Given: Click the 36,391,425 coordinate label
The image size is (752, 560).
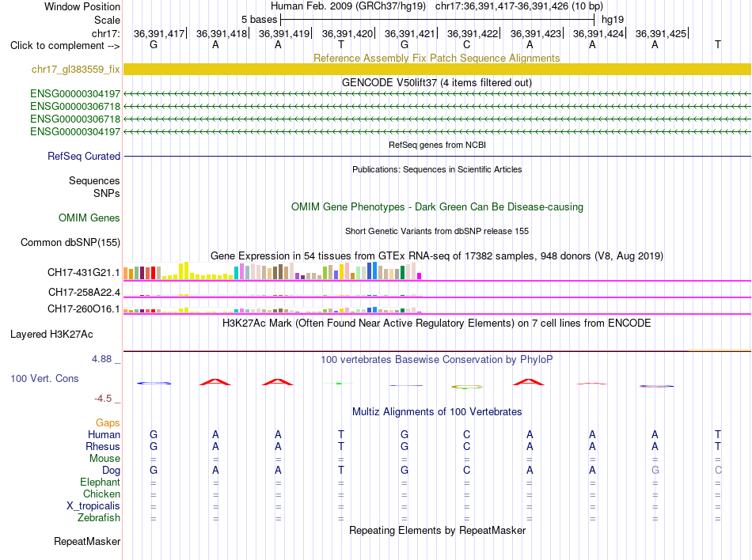Looking at the screenshot, I should pyautogui.click(x=661, y=33).
